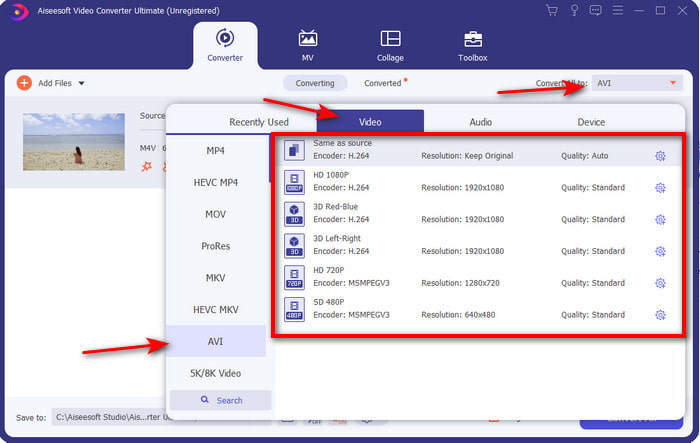Choose MP4 in the format list
The width and height of the screenshot is (700, 443).
point(216,151)
